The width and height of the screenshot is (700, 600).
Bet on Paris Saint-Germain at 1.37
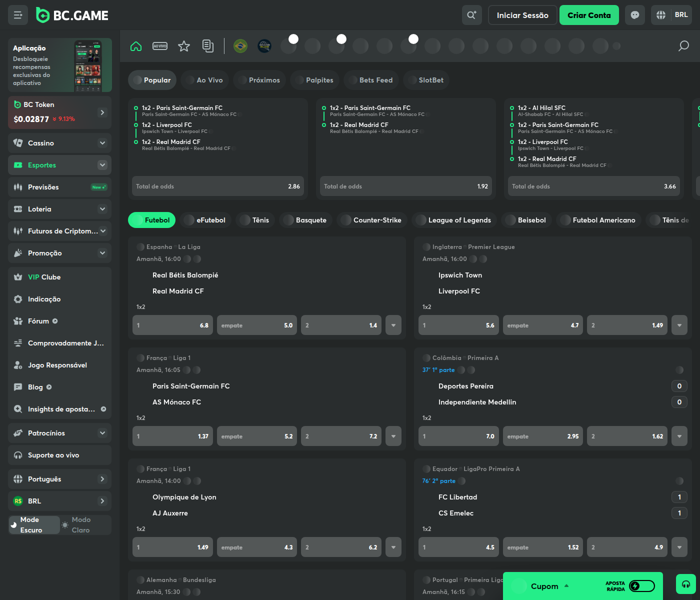(173, 436)
